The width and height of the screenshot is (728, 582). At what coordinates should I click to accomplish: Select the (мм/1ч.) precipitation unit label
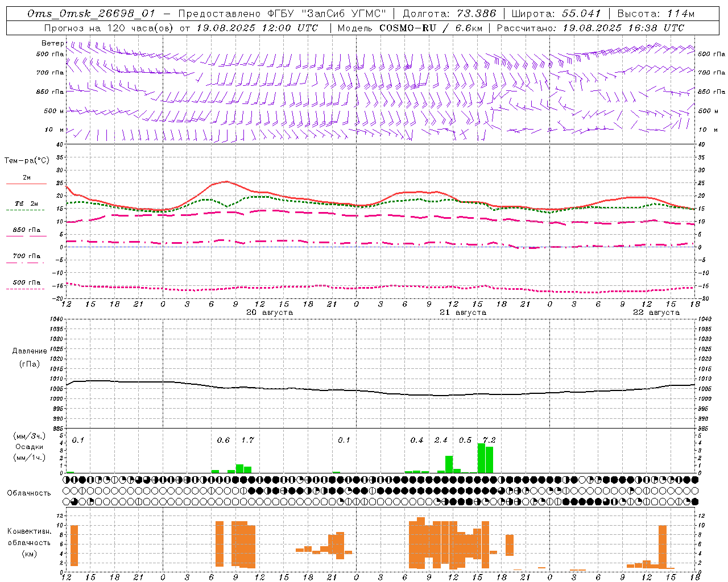tap(30, 458)
